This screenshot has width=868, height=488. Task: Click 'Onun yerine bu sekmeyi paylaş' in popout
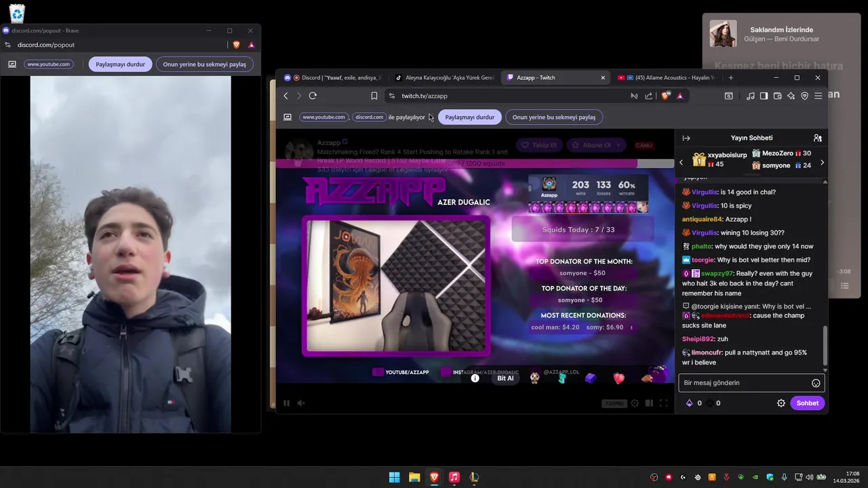point(205,64)
